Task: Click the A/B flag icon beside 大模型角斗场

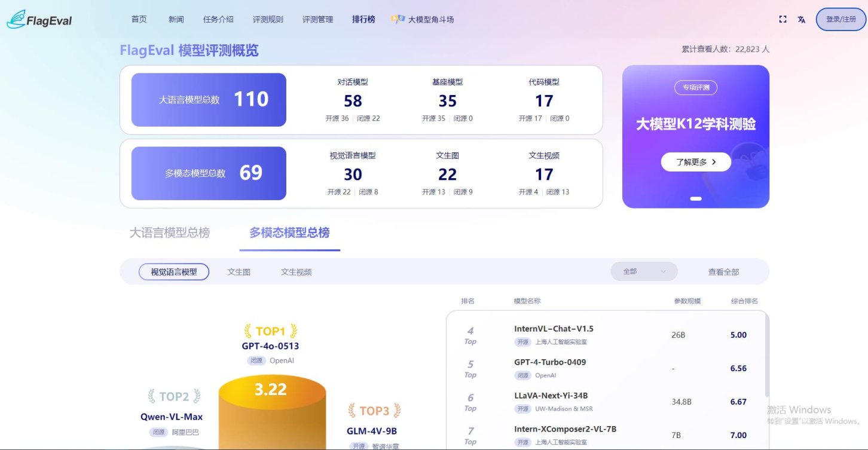Action: pos(398,19)
